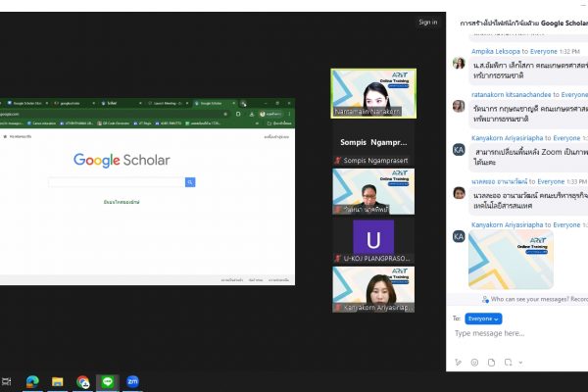Switch to the Launch Meeting browser tab
Screen dimensions: 588x392
click(x=168, y=103)
